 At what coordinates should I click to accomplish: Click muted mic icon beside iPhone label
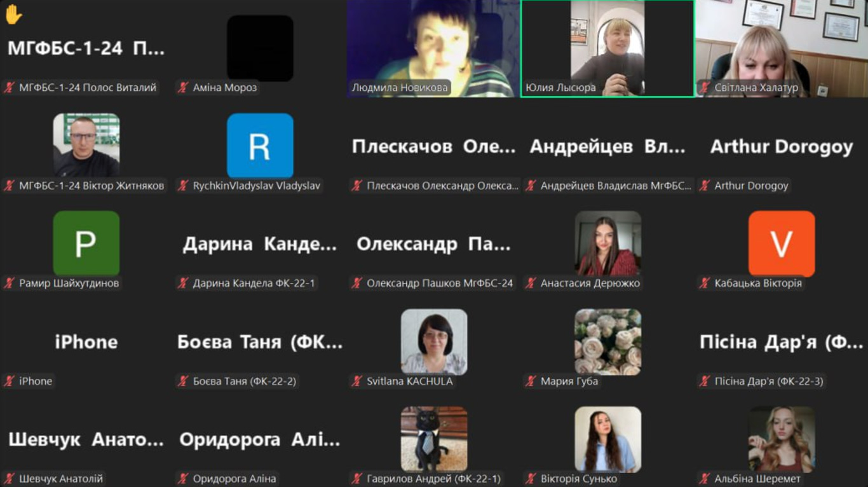[x=9, y=381]
